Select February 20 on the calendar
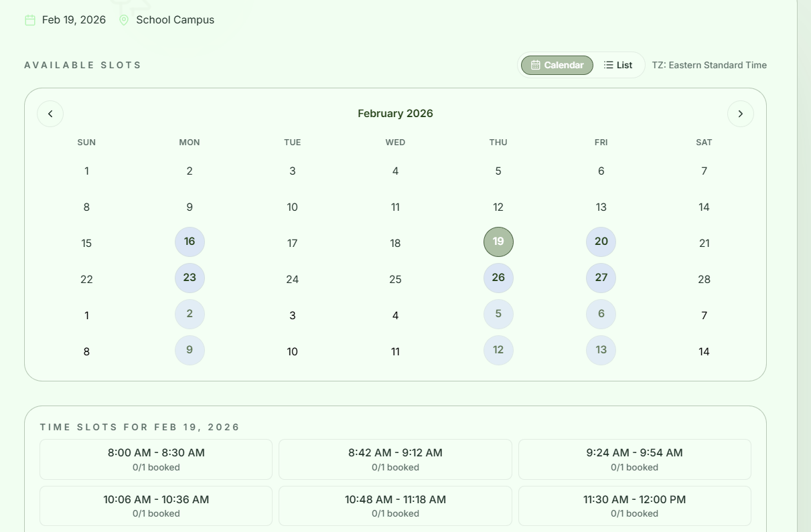Screen dimensions: 811x532 (601, 242)
